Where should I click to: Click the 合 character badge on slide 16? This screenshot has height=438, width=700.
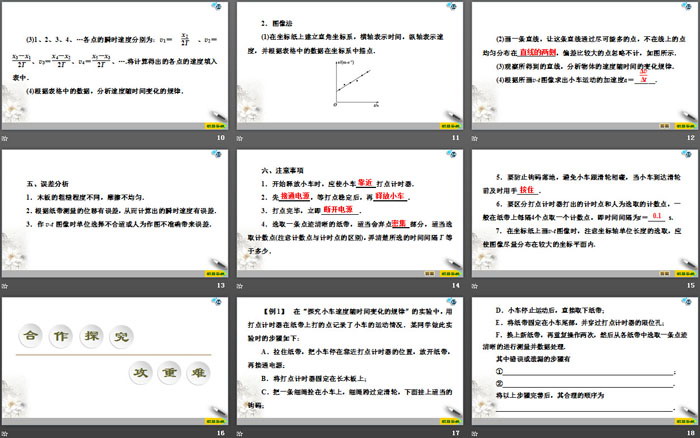[x=30, y=336]
